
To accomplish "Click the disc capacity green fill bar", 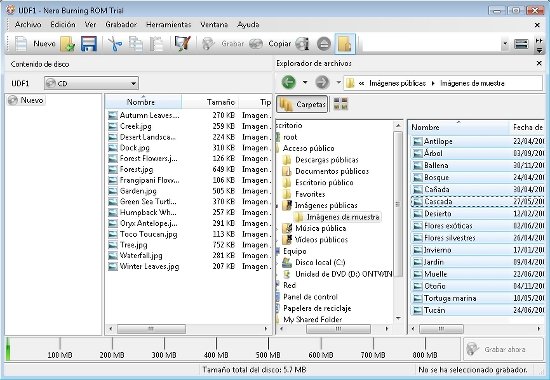I will pyautogui.click(x=8, y=349).
